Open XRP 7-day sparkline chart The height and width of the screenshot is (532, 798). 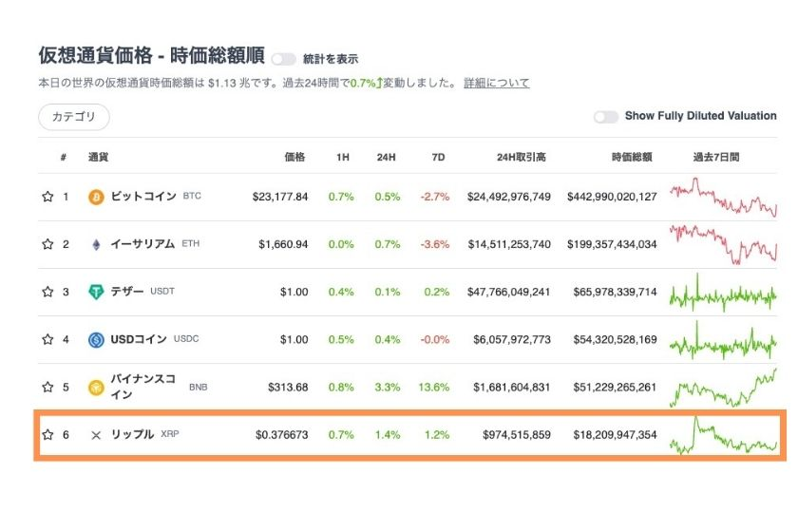tap(723, 435)
